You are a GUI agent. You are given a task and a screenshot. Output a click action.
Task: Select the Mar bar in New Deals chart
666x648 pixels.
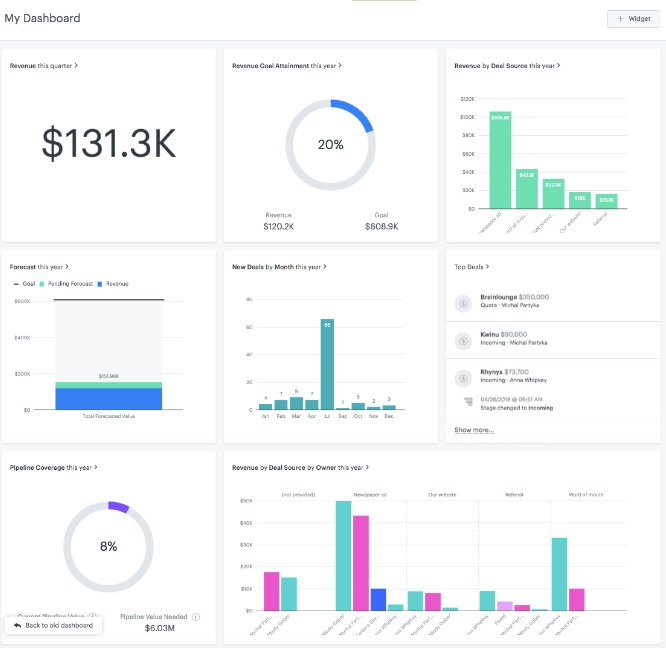click(x=296, y=403)
